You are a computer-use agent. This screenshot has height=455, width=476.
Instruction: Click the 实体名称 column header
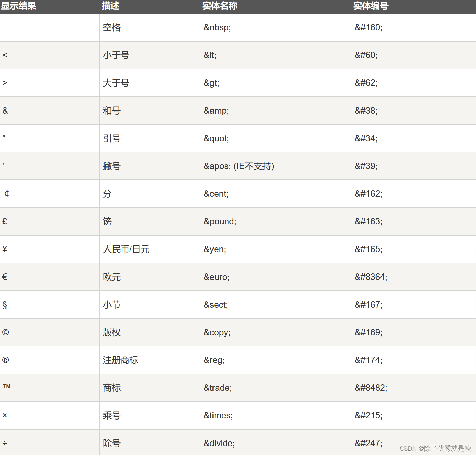220,6
